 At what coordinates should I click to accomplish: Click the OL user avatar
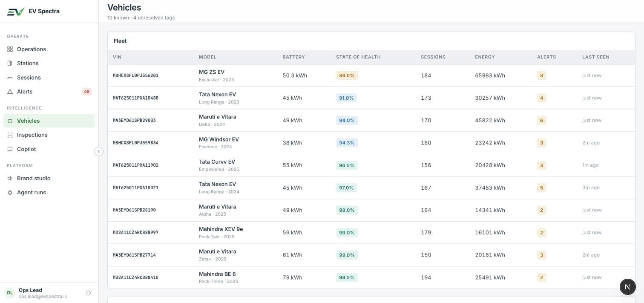[9, 293]
